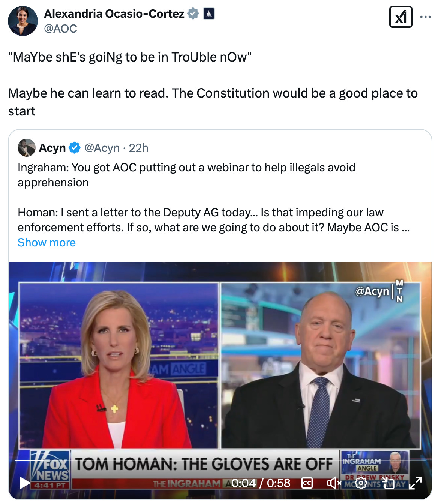Expand quoted post with Show more
The width and height of the screenshot is (438, 504).
pyautogui.click(x=46, y=243)
